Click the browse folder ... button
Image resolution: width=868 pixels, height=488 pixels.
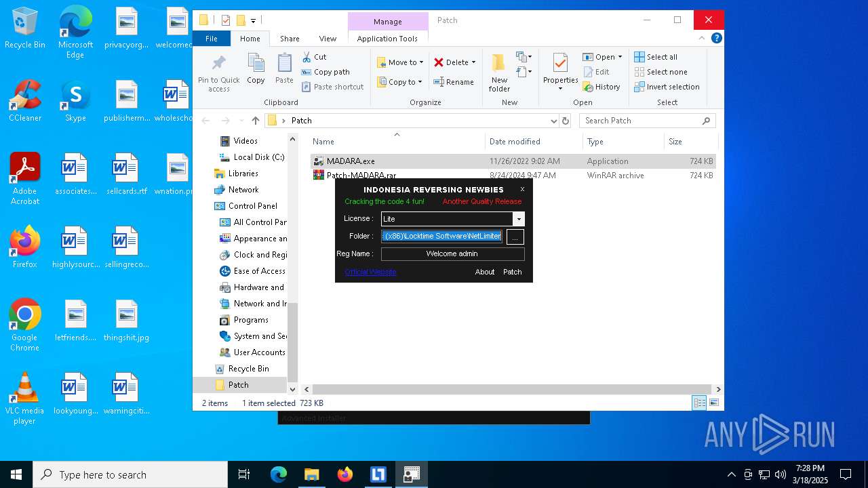coord(515,237)
